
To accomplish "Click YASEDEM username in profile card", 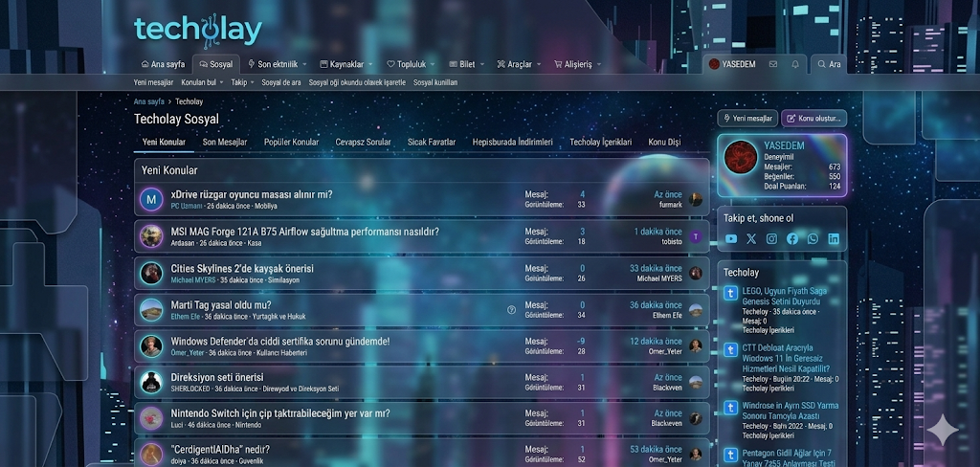I will [784, 145].
